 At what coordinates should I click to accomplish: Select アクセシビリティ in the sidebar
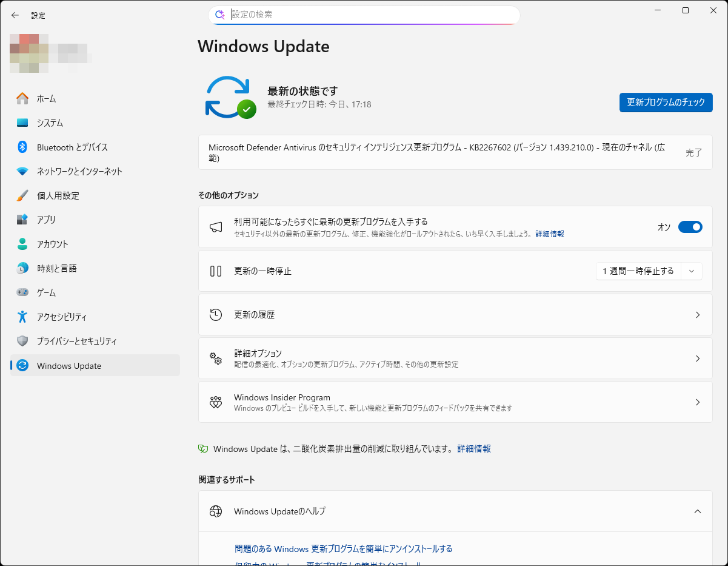61,317
